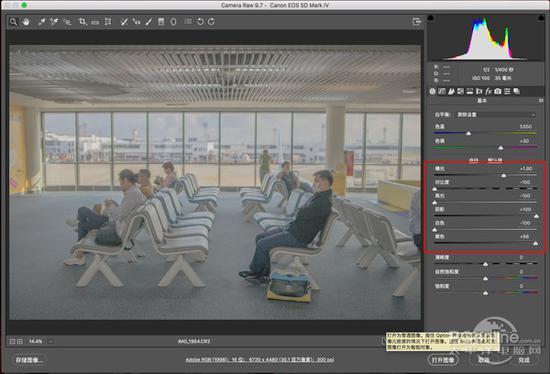Viewport: 550px width, 374px height.
Task: Select the White Balance eyedropper tool
Action: click(41, 22)
